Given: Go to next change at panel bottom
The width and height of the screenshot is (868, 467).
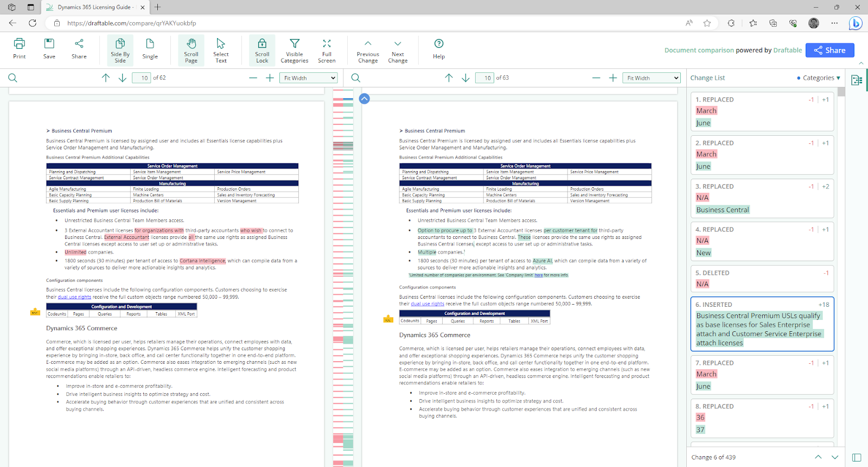Looking at the screenshot, I should click(x=835, y=457).
